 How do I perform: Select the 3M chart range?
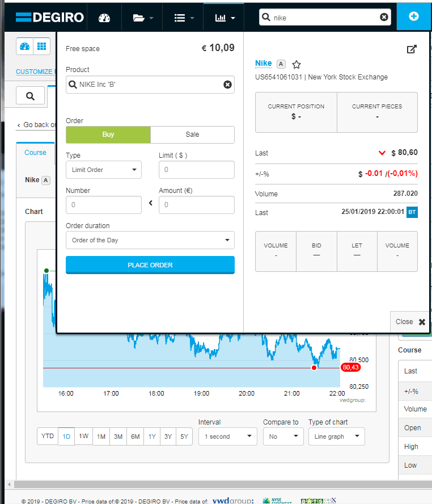(118, 436)
